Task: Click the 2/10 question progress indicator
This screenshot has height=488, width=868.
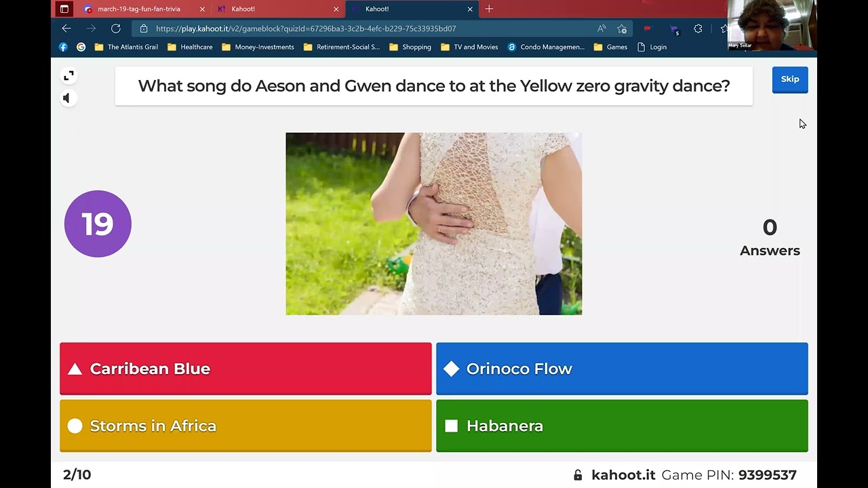Action: [x=77, y=475]
